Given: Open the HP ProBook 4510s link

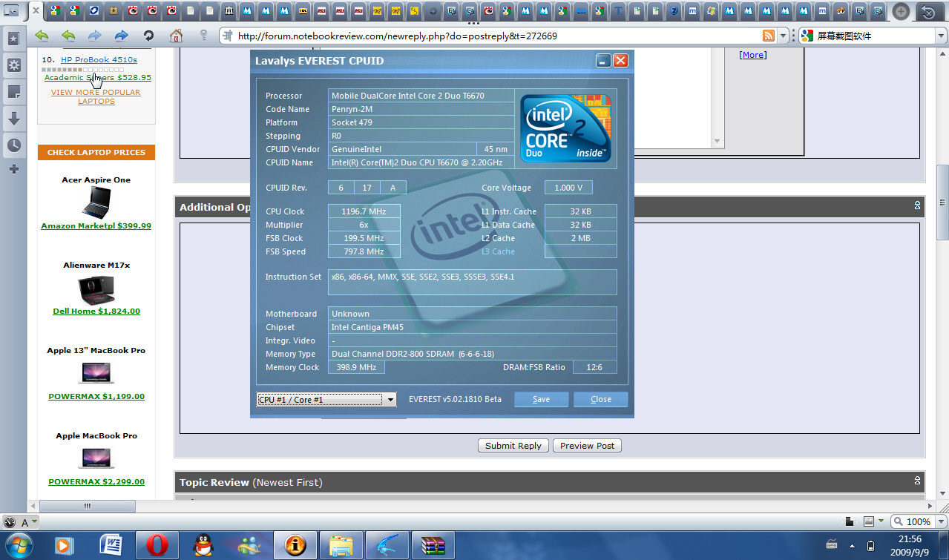Looking at the screenshot, I should pos(99,59).
